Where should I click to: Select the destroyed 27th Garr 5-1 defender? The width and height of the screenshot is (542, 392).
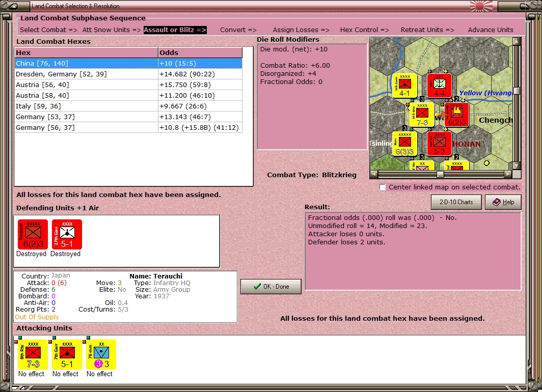click(x=67, y=235)
